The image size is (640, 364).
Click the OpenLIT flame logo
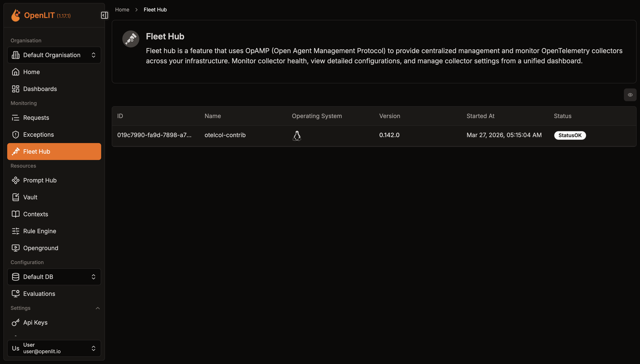16,15
